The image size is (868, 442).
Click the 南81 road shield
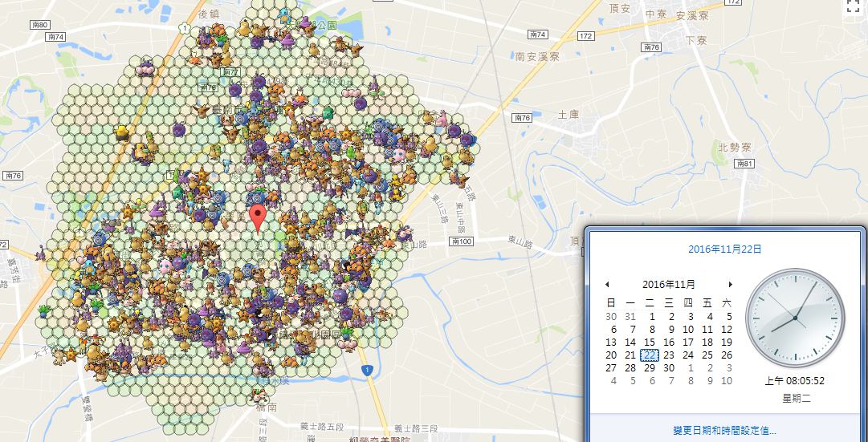click(x=744, y=164)
